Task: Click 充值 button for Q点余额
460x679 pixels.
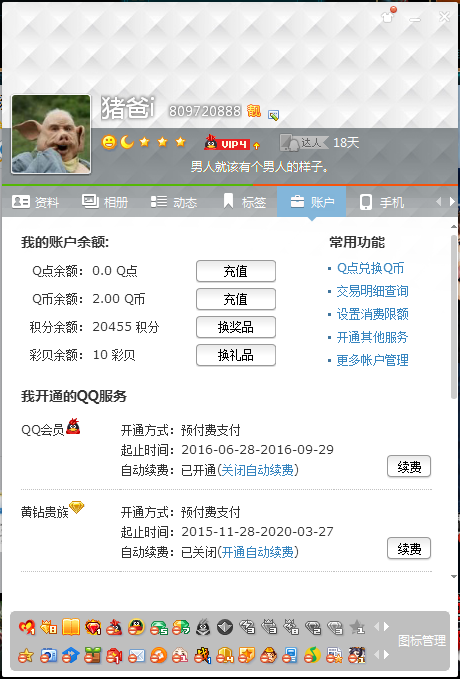Action: pyautogui.click(x=236, y=271)
